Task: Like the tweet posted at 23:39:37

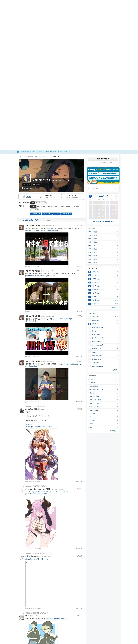Action: tap(82, 311)
